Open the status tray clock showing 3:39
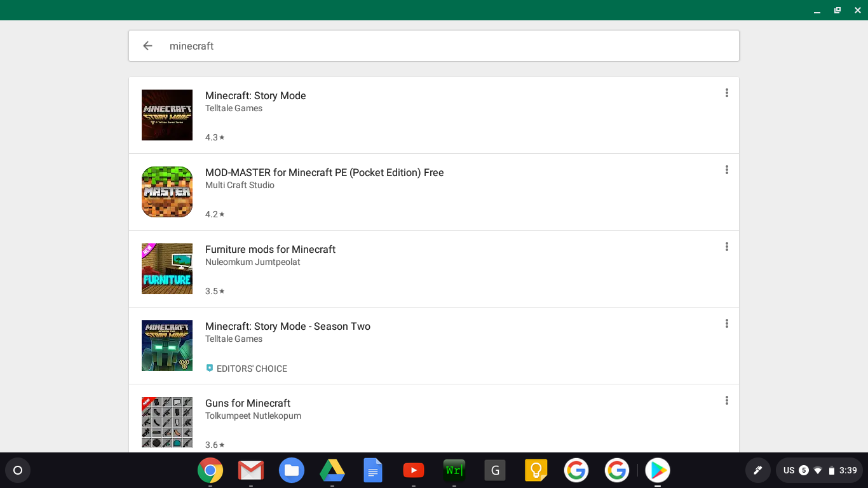868x488 pixels. point(848,470)
